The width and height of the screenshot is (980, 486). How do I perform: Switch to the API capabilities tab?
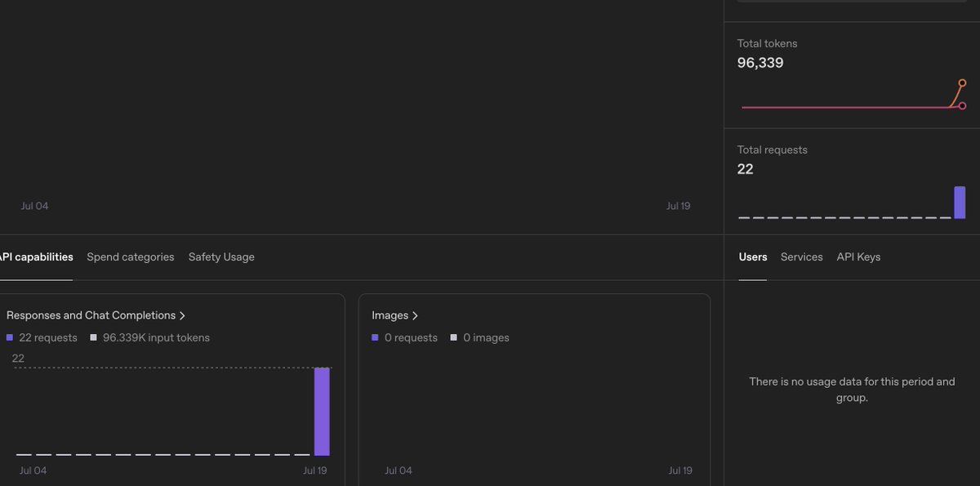[x=36, y=256]
